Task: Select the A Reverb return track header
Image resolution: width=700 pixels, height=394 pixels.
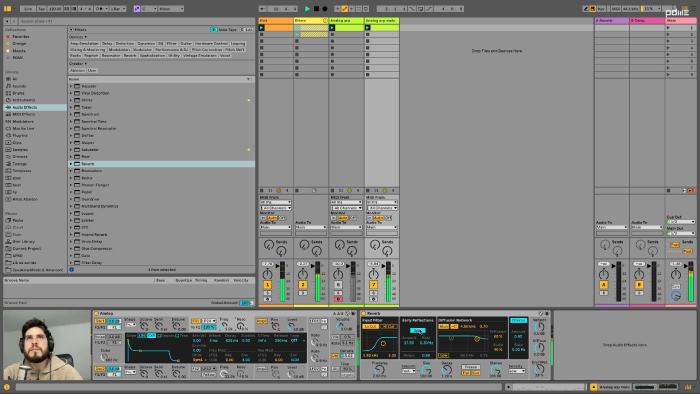Action: coord(612,21)
